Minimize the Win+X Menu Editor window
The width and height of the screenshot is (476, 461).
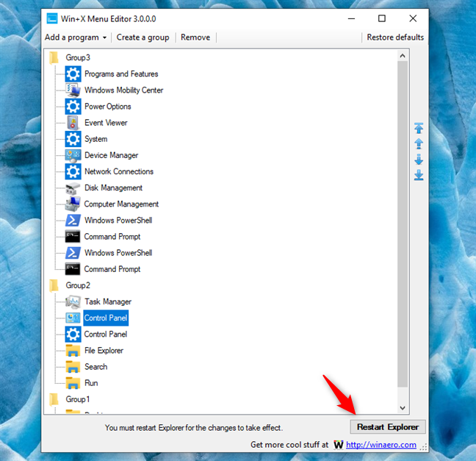pos(351,18)
